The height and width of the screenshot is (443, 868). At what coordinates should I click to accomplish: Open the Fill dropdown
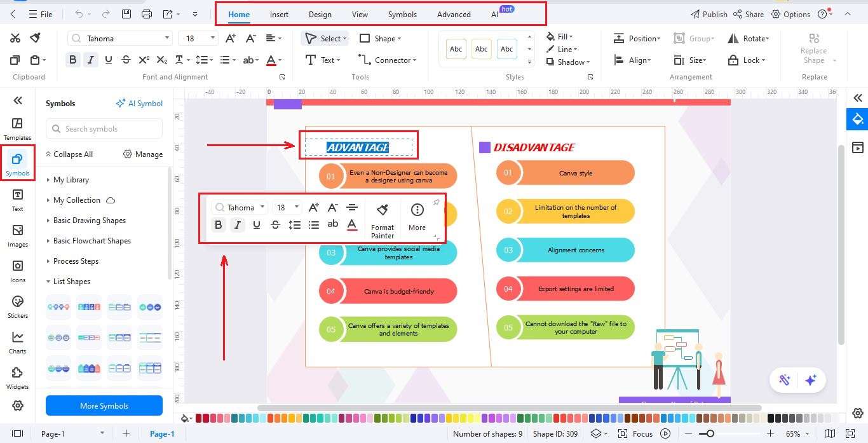[x=560, y=37]
